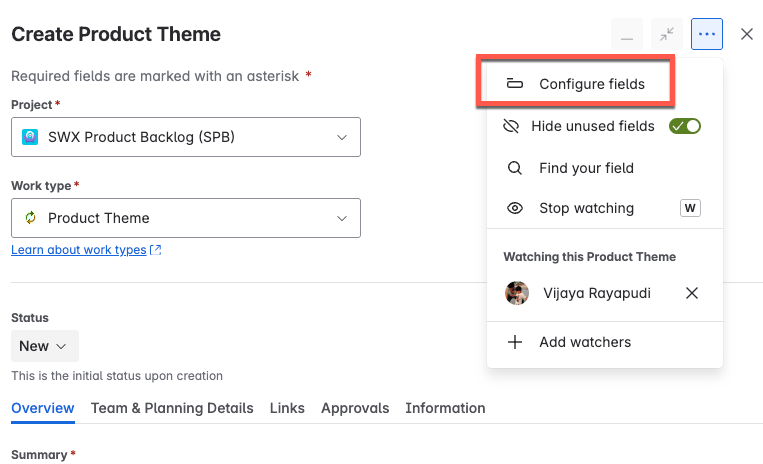Click Vijaya Rayapudi's avatar picture
Image resolution: width=763 pixels, height=464 pixels.
pos(517,293)
